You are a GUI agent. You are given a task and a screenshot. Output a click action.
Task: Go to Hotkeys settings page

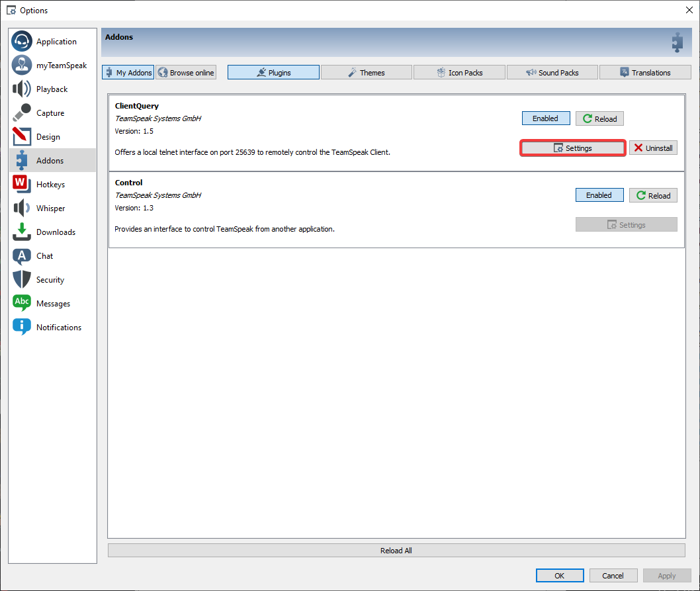coord(53,184)
